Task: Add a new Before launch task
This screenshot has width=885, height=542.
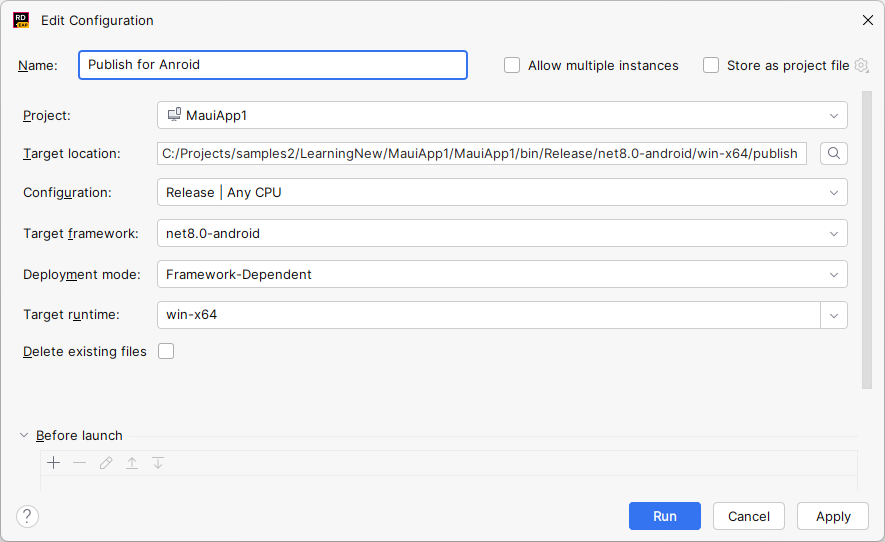Action: click(54, 463)
